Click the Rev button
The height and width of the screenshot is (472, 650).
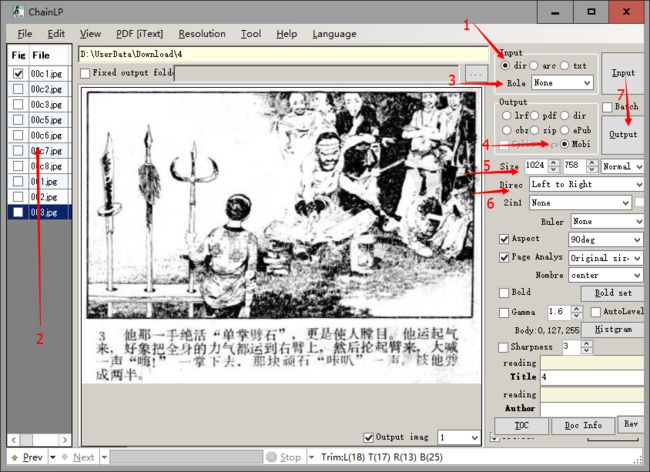tap(631, 424)
